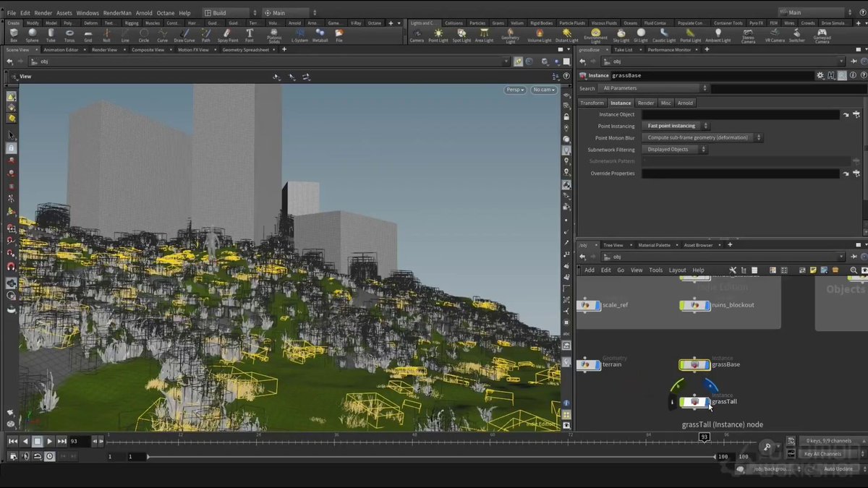Open the Instance Object node chooser
Image resolution: width=868 pixels, height=488 pixels.
(x=856, y=114)
